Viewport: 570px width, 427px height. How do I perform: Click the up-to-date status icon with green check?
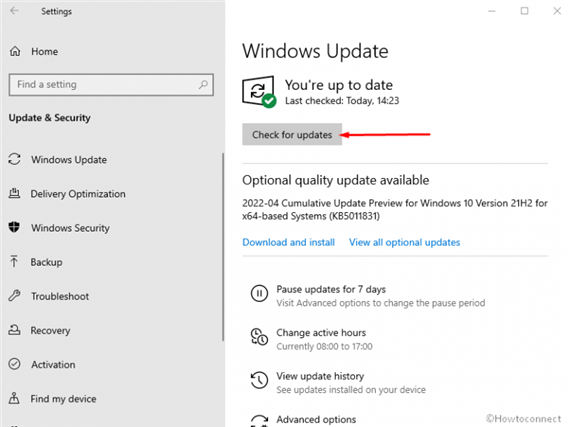click(259, 92)
